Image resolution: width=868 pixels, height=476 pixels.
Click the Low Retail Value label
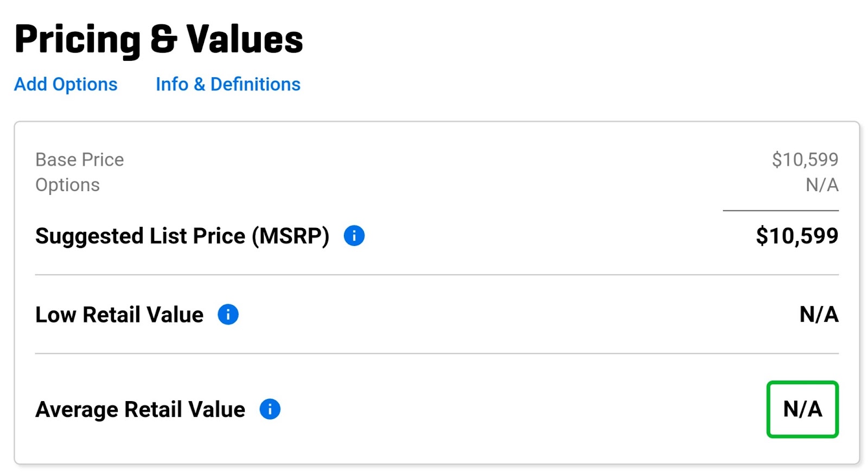click(x=119, y=315)
